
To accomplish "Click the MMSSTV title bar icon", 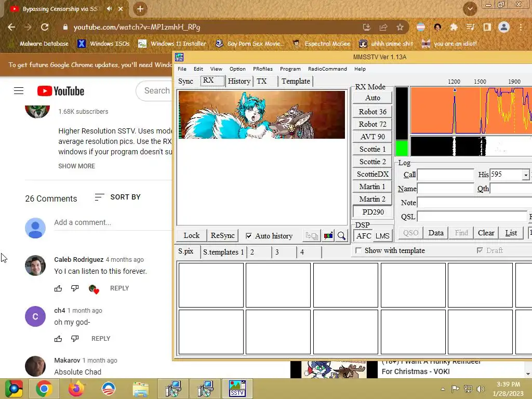I will click(x=179, y=57).
